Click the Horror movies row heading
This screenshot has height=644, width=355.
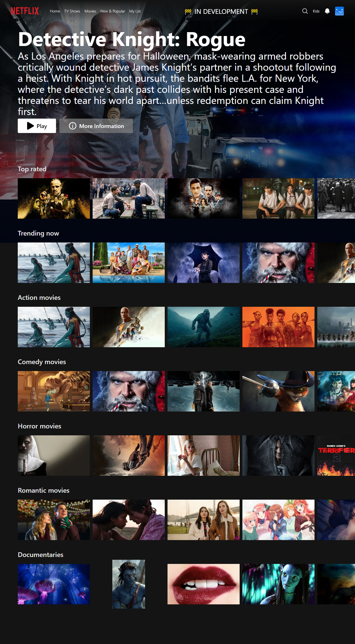click(x=39, y=426)
